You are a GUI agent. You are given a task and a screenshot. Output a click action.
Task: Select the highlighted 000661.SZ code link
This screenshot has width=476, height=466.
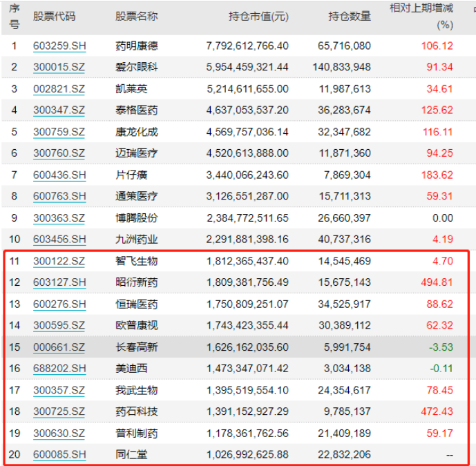[x=59, y=347]
